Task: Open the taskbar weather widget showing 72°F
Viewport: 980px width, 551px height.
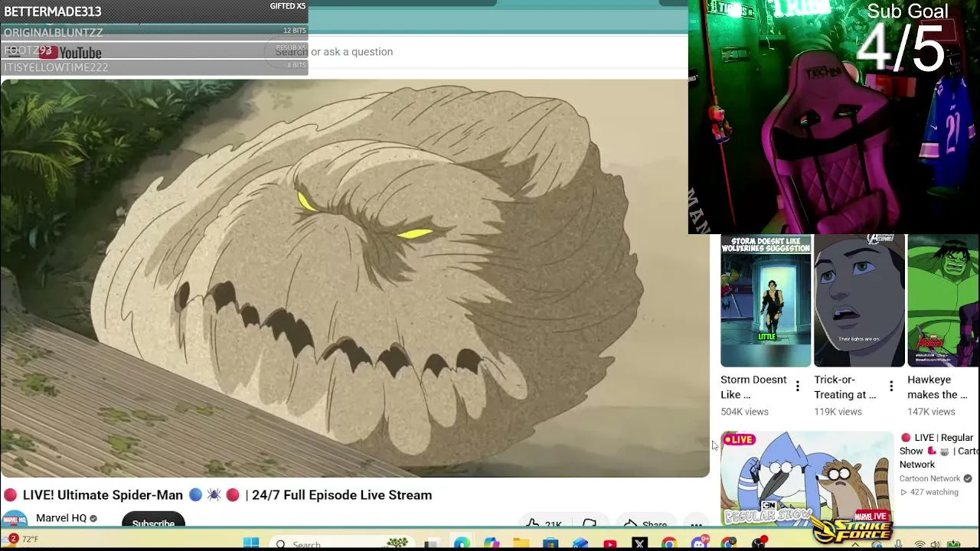Action: pyautogui.click(x=21, y=540)
